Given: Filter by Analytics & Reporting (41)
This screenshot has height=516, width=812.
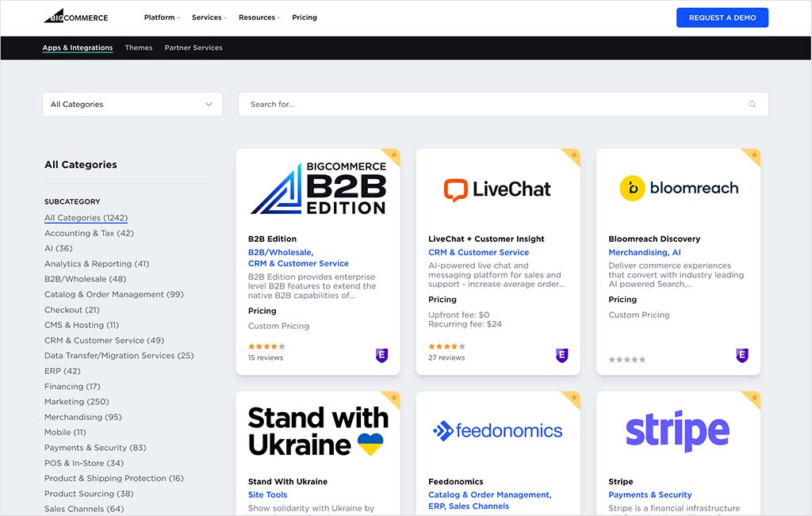Looking at the screenshot, I should point(97,263).
